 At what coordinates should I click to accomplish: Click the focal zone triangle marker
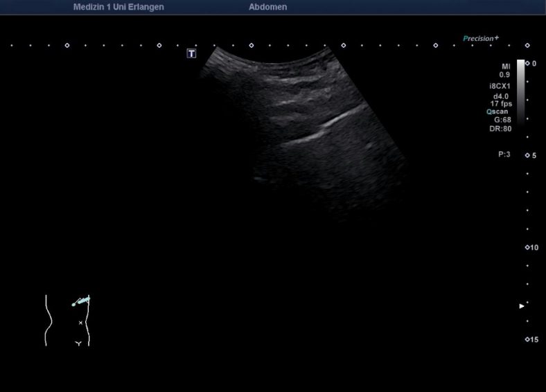522,305
